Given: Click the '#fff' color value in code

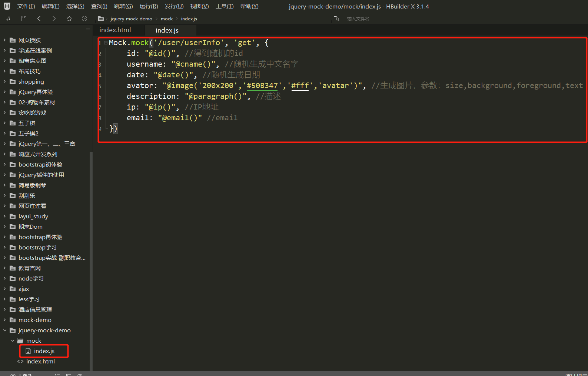Looking at the screenshot, I should tap(300, 85).
